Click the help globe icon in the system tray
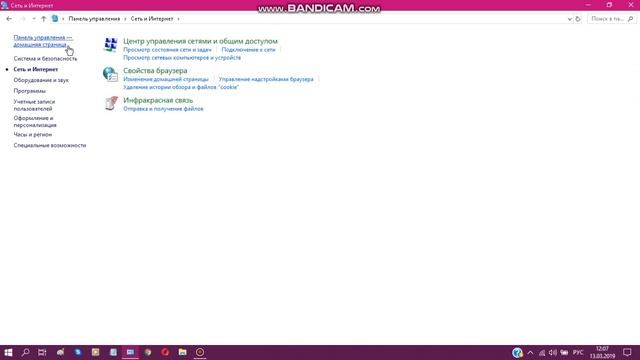This screenshot has width=640, height=360. click(517, 353)
